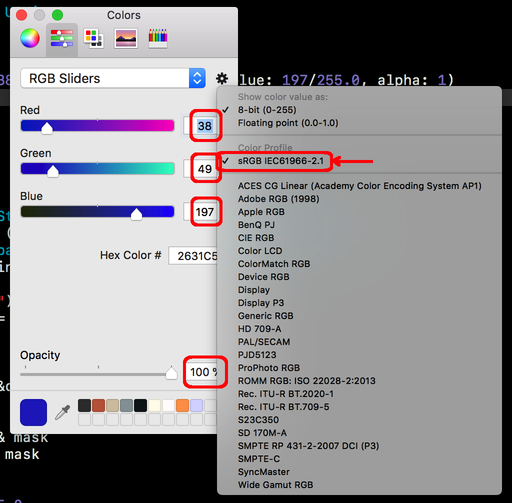
Task: Open the RGB Sliders dropdown
Action: 113,78
